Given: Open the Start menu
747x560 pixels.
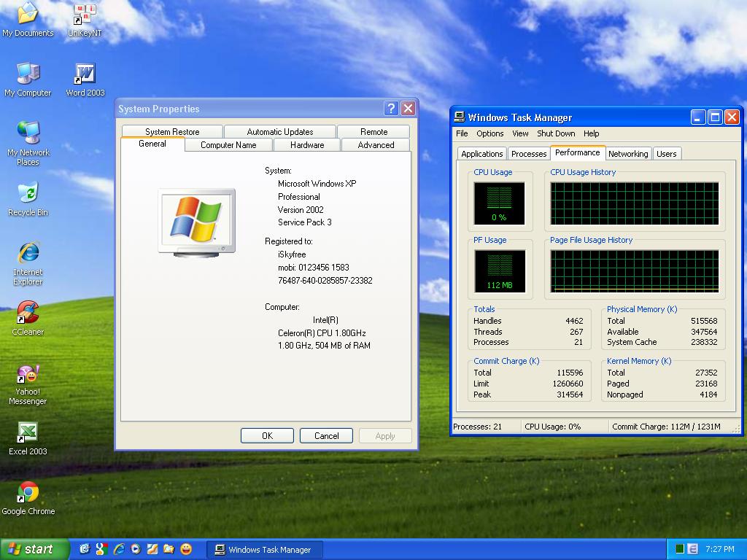Looking at the screenshot, I should point(34,549).
